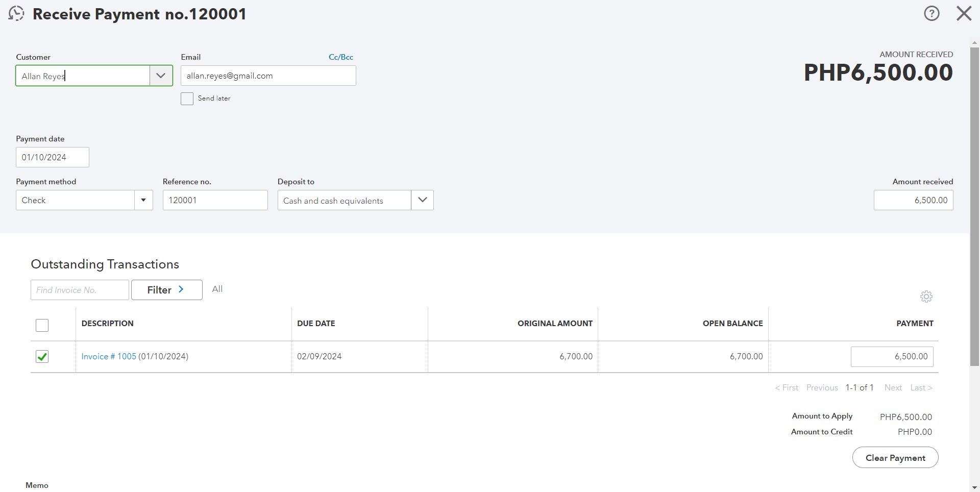Click the Amount to Credit PHP0.00 value
Image resolution: width=980 pixels, height=492 pixels.
[915, 432]
